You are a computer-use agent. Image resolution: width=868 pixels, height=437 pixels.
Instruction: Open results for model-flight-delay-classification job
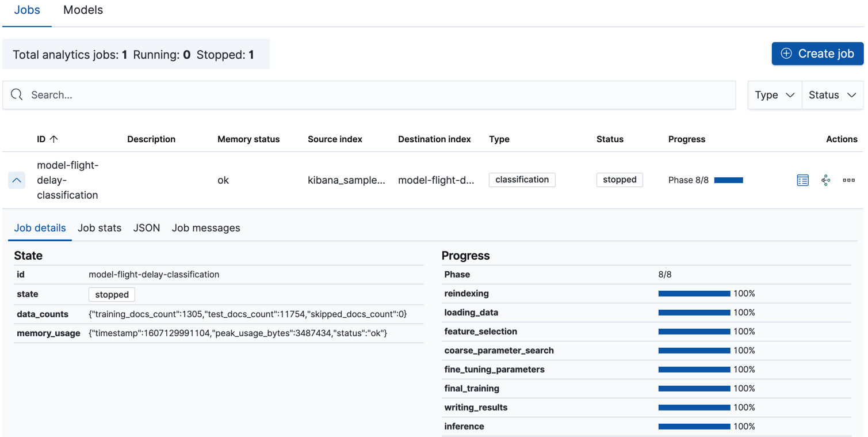[802, 180]
